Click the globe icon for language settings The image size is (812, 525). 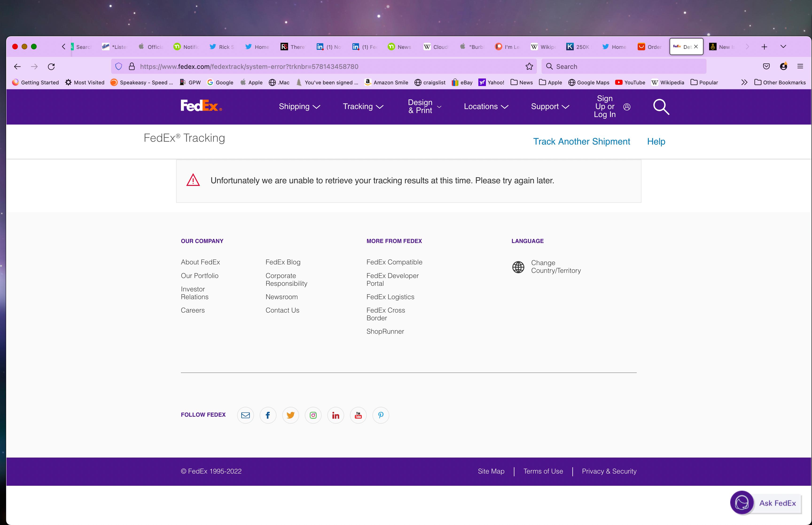click(x=518, y=267)
